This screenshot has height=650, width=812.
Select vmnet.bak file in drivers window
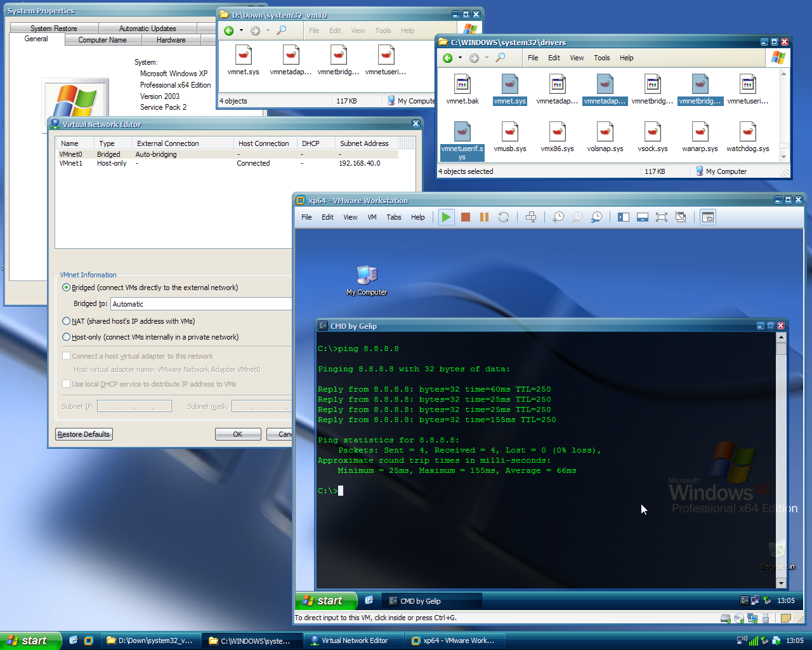click(462, 90)
